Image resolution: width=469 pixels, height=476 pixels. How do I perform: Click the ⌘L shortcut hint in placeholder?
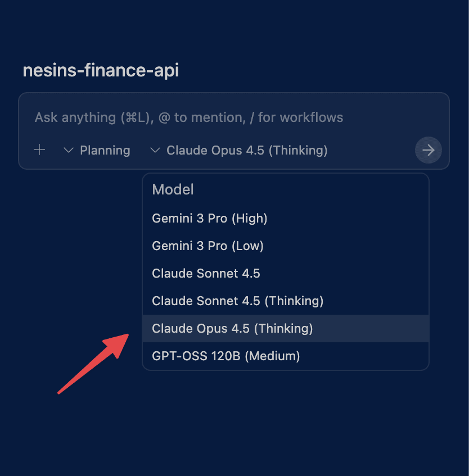point(136,117)
